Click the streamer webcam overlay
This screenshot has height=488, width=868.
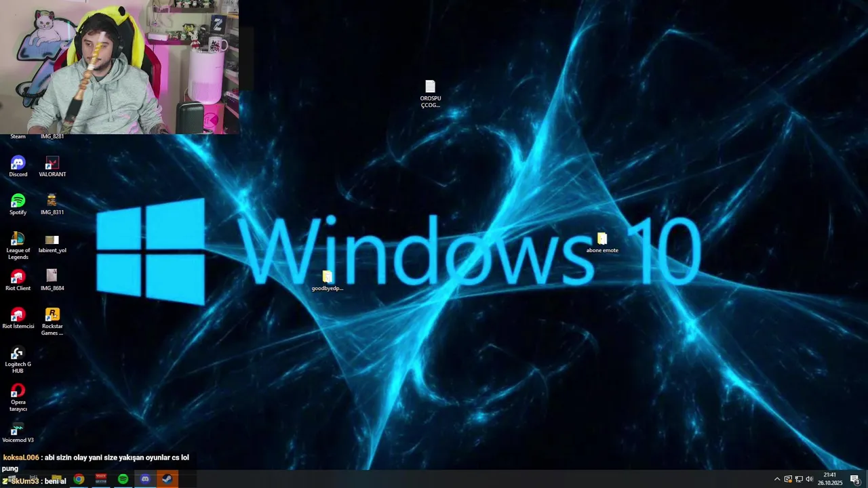click(x=119, y=67)
